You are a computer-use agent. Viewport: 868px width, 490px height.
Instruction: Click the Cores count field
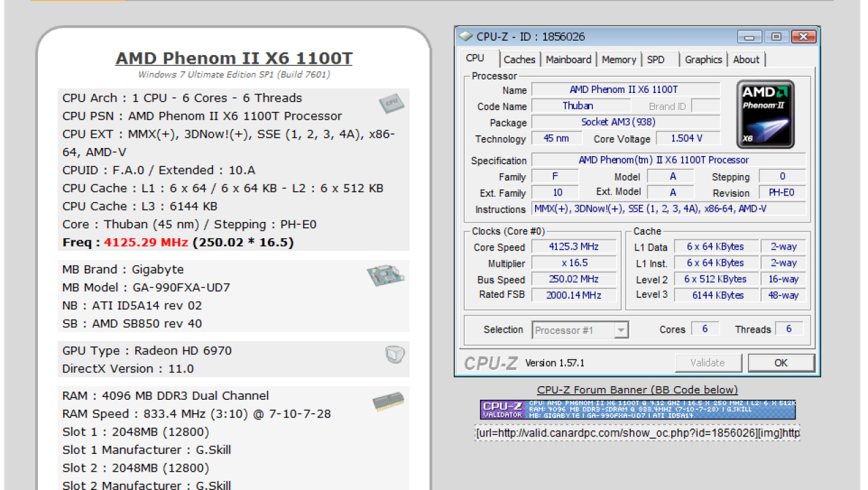point(705,329)
